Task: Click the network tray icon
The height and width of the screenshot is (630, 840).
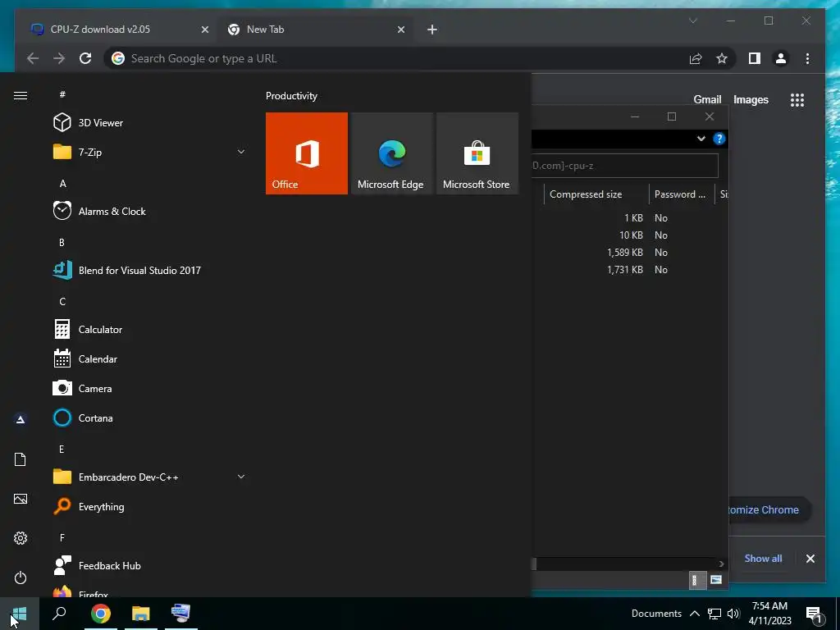Action: (x=714, y=614)
